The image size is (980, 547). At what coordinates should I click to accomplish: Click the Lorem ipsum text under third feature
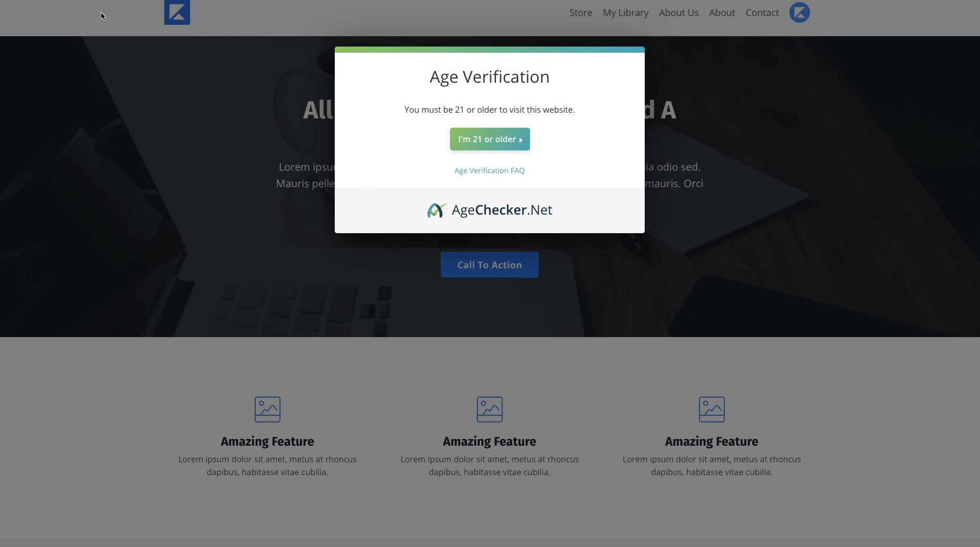712,466
